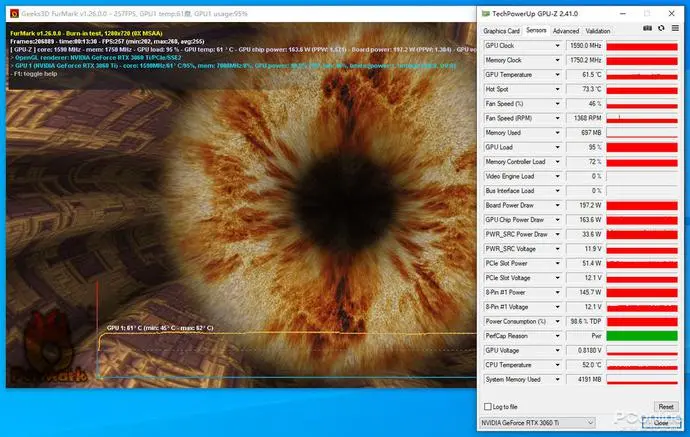Click the 197.2 W Board Power value

(x=585, y=206)
